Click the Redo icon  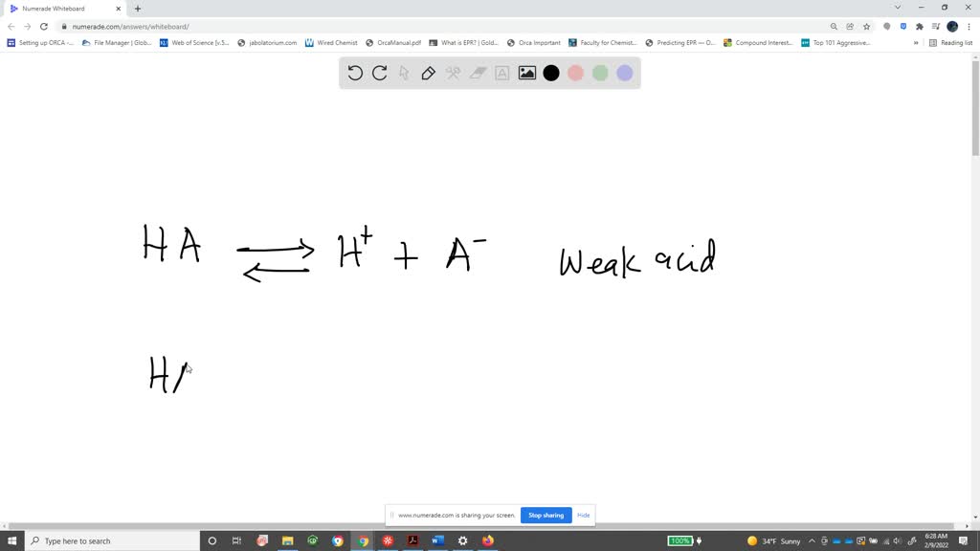pos(379,73)
